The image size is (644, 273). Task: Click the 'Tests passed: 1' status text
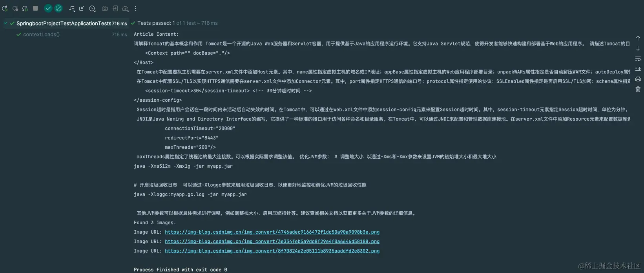click(156, 23)
